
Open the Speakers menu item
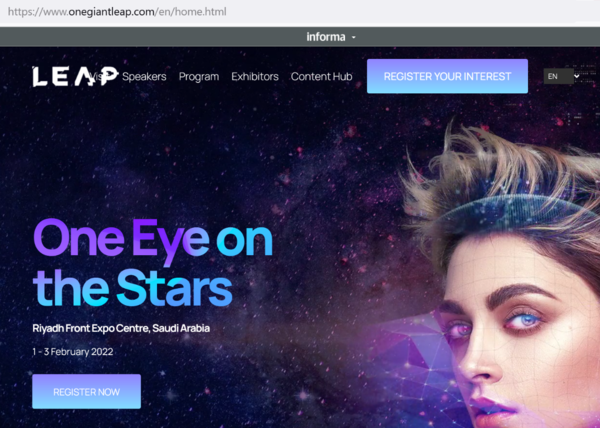pyautogui.click(x=144, y=76)
